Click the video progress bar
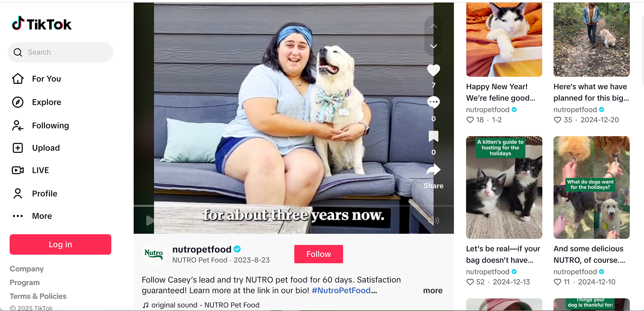Viewport: 644px width, 311px height. coord(293,205)
